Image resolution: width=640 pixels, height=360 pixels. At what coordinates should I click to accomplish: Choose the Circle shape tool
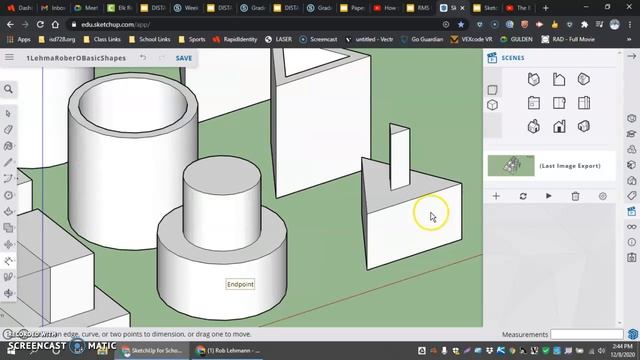coord(8,195)
